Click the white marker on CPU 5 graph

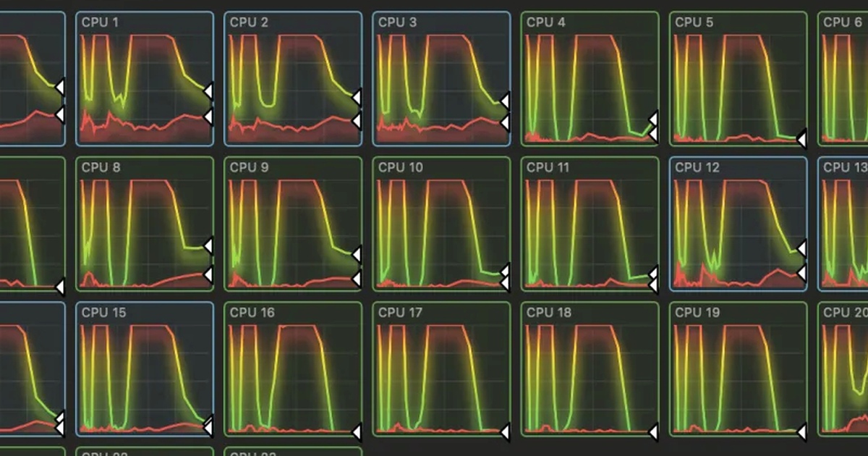point(801,138)
